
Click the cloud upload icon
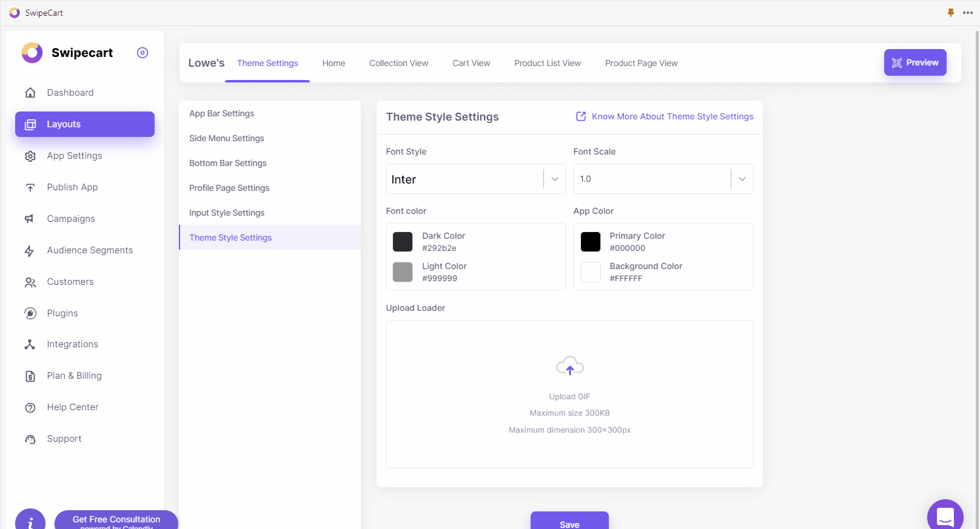pos(569,366)
